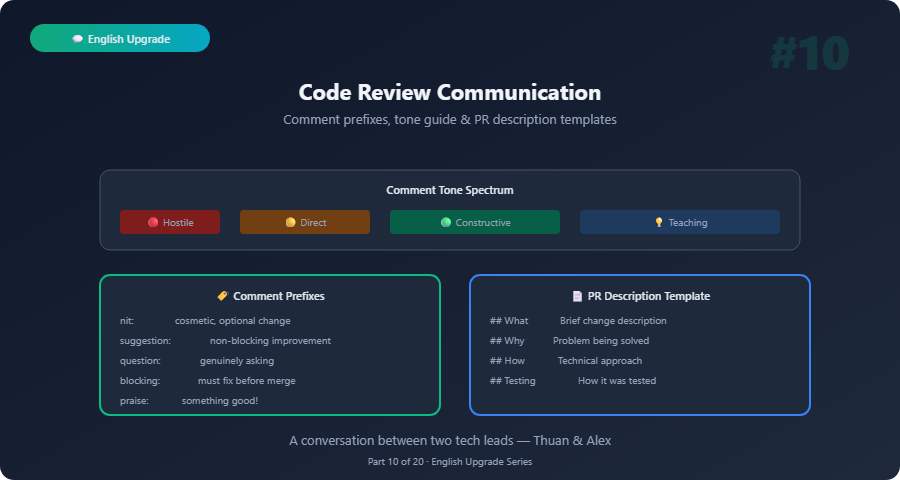The width and height of the screenshot is (900, 480).
Task: Click 'How it was tested' text
Action: [617, 381]
